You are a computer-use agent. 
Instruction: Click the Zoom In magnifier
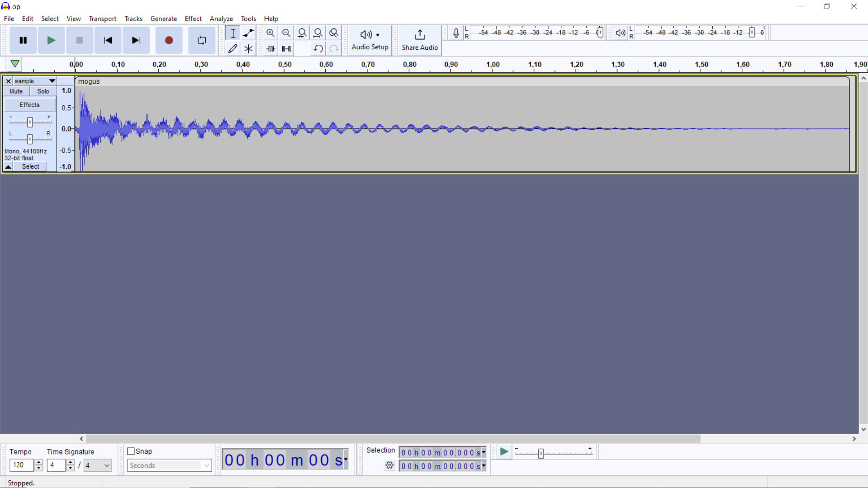pyautogui.click(x=270, y=33)
